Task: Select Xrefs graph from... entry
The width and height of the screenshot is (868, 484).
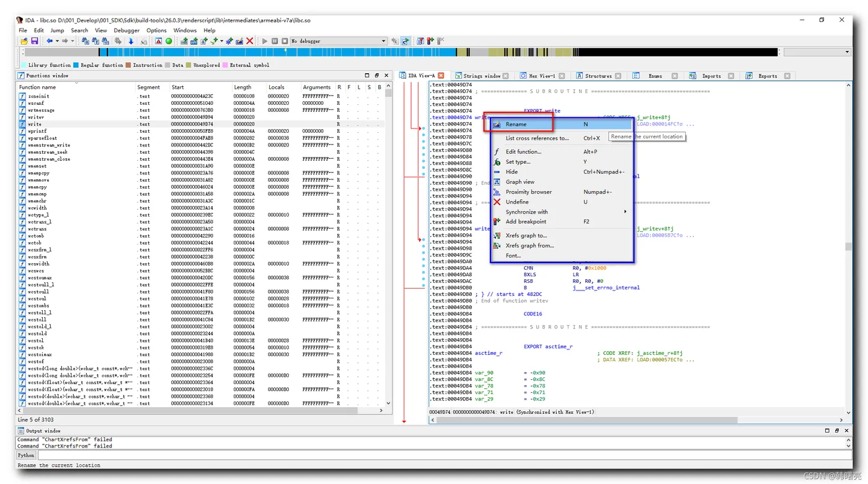Action: pos(562,245)
